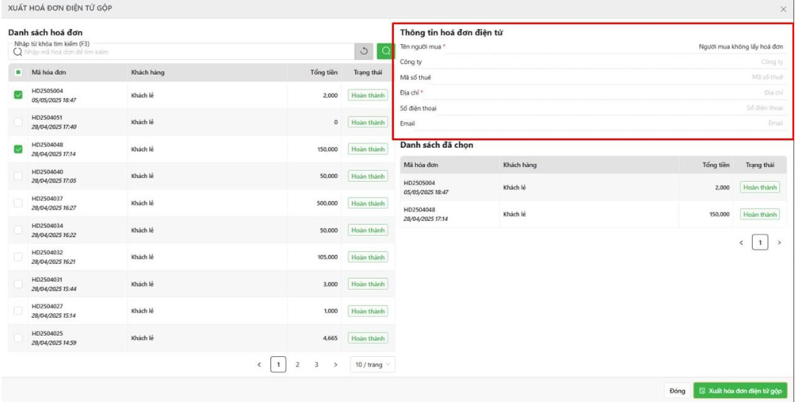Click next page arrow in selected list
Image resolution: width=796 pixels, height=407 pixels.
779,243
